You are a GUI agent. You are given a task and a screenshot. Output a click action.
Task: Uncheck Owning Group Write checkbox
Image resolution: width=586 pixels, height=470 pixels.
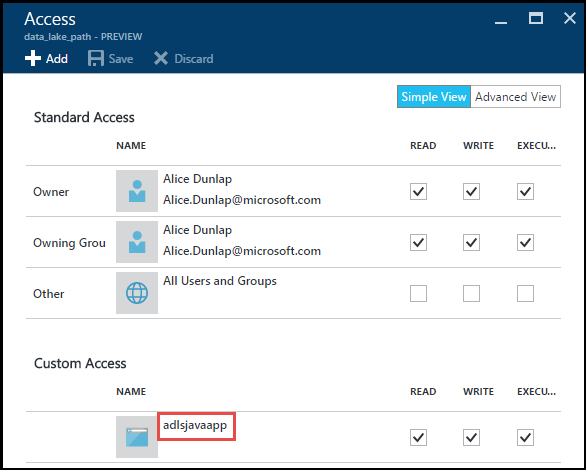(471, 242)
